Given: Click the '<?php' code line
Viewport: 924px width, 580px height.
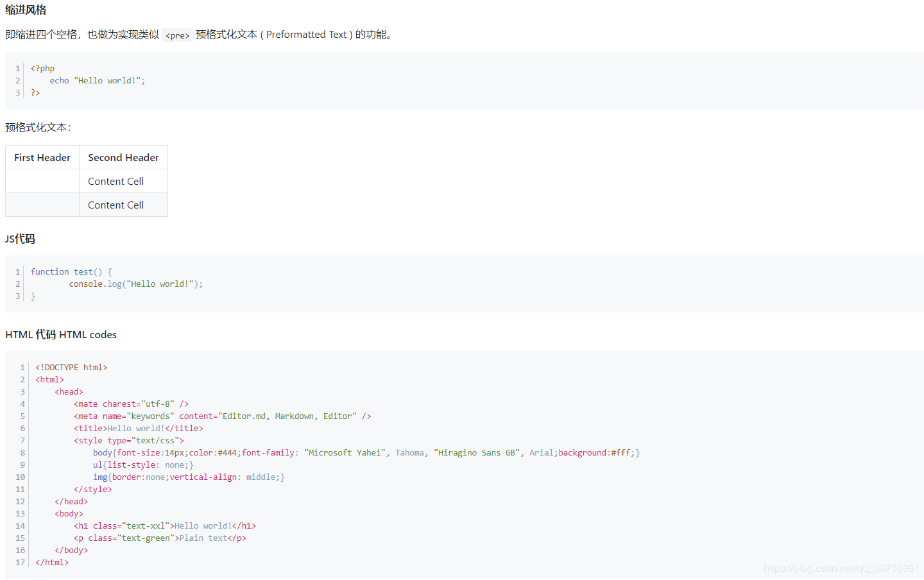Looking at the screenshot, I should click(42, 69).
